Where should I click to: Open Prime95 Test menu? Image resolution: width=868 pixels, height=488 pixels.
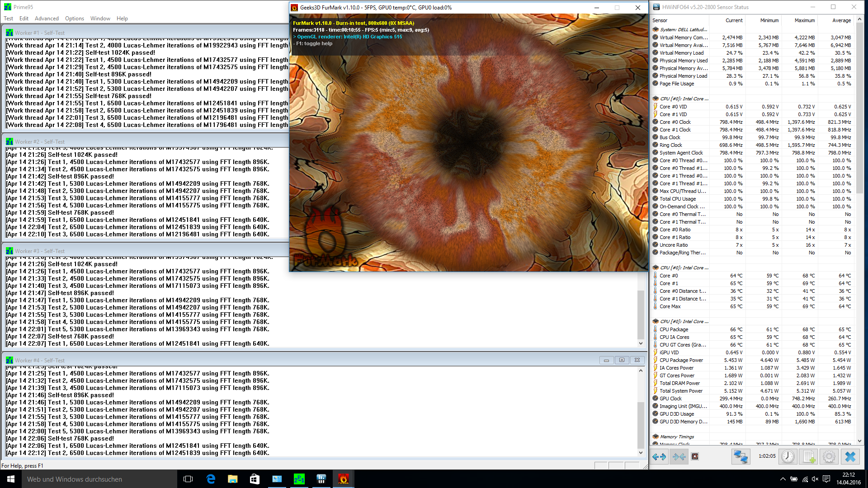pos(8,19)
